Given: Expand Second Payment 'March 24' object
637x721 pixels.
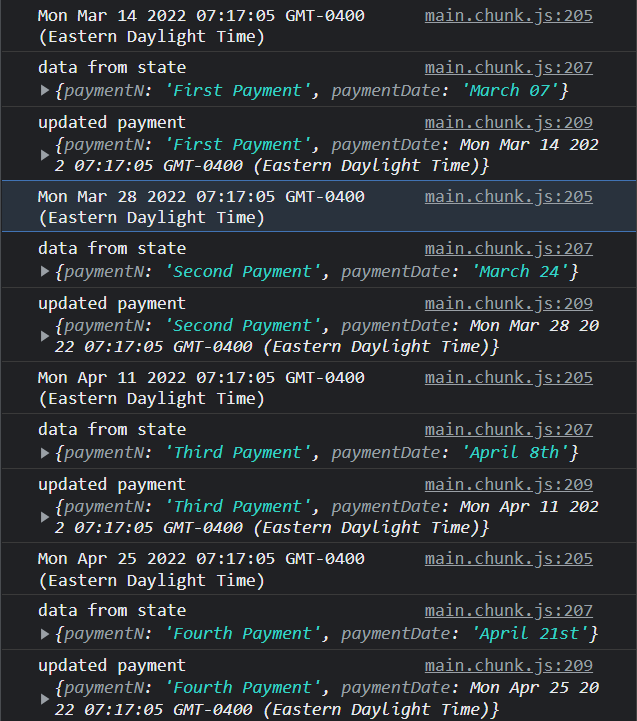Looking at the screenshot, I should pos(45,271).
